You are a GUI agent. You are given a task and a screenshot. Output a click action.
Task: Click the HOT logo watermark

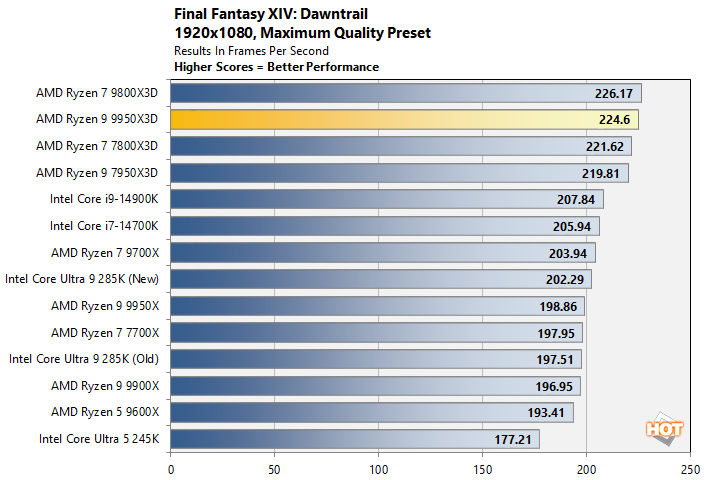click(x=665, y=428)
